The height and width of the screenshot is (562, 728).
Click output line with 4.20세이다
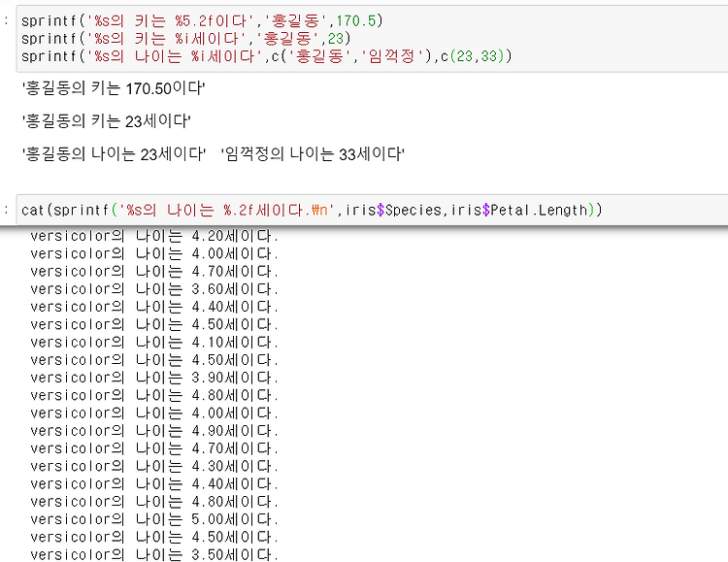click(154, 236)
